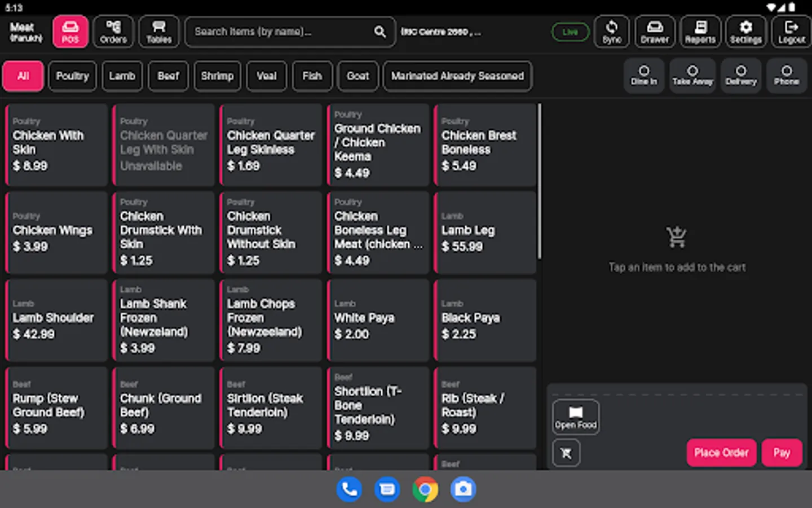Open the Phone app in the dock
The width and height of the screenshot is (812, 508).
[x=349, y=489]
